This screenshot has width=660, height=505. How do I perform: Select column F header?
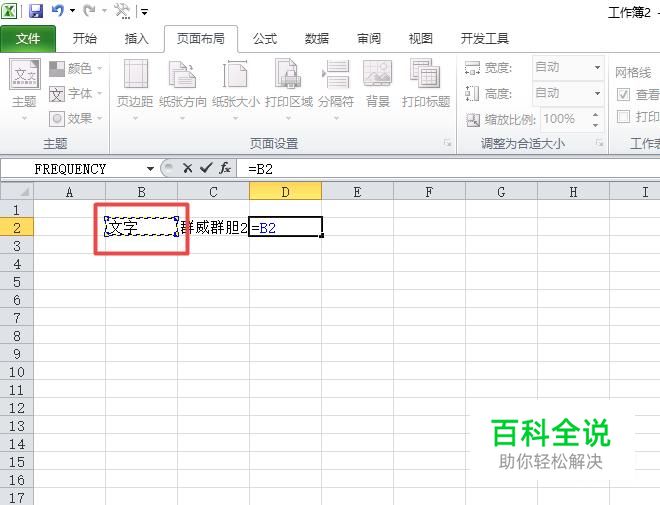pos(429,192)
